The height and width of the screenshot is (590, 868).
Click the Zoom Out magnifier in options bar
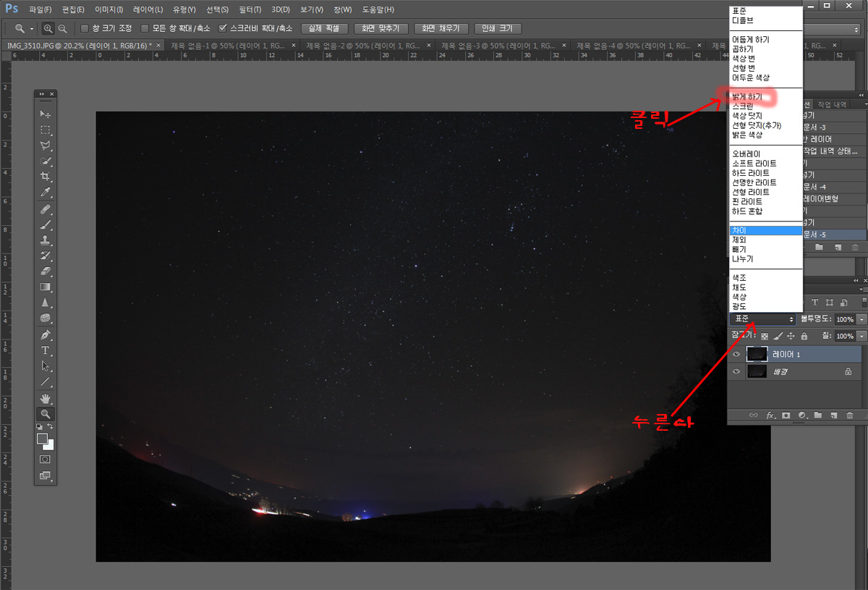click(x=62, y=28)
